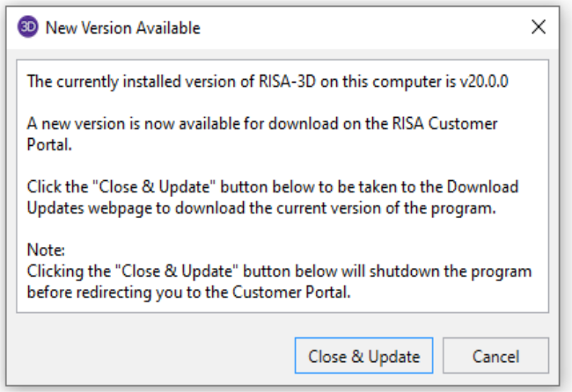Dismiss the update prompt with Cancel
572x392 pixels.
[495, 356]
